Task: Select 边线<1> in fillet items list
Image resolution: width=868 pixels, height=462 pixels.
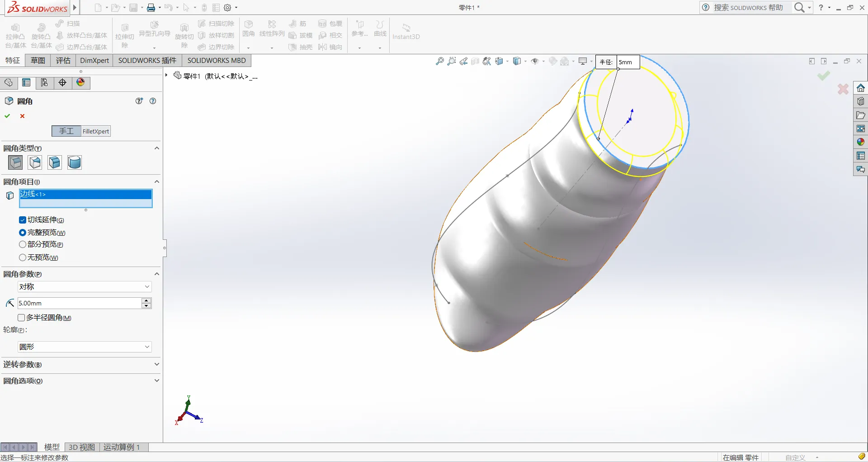Action: tap(85, 194)
